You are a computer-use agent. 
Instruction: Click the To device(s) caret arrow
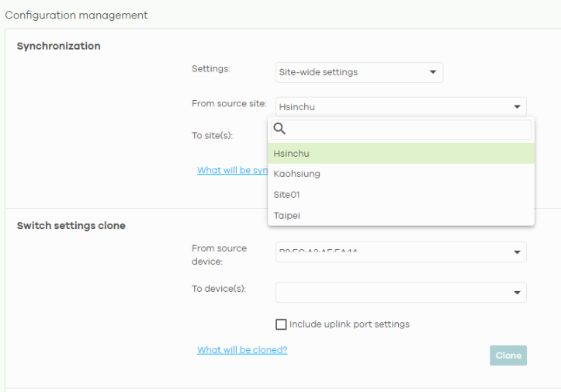coord(517,293)
